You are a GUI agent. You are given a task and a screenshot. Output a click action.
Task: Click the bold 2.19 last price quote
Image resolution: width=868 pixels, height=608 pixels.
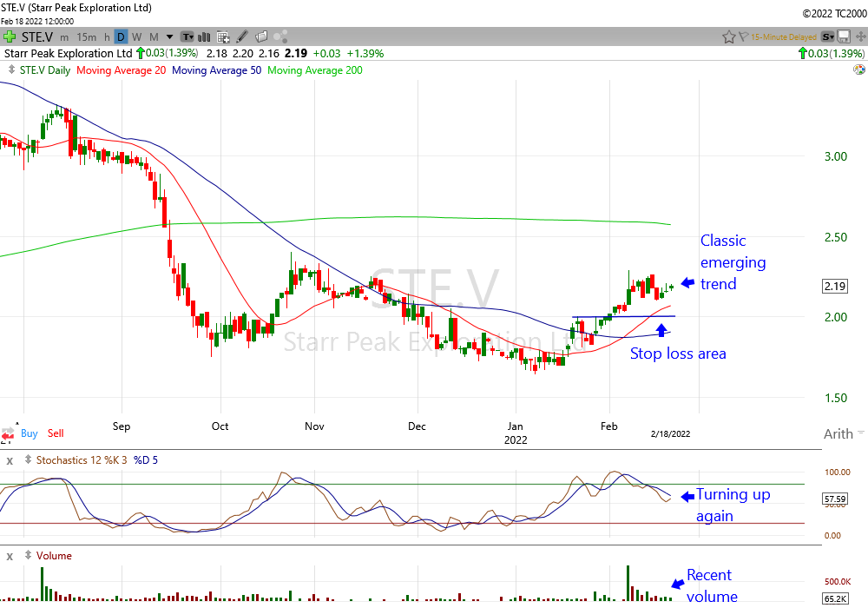pyautogui.click(x=296, y=53)
